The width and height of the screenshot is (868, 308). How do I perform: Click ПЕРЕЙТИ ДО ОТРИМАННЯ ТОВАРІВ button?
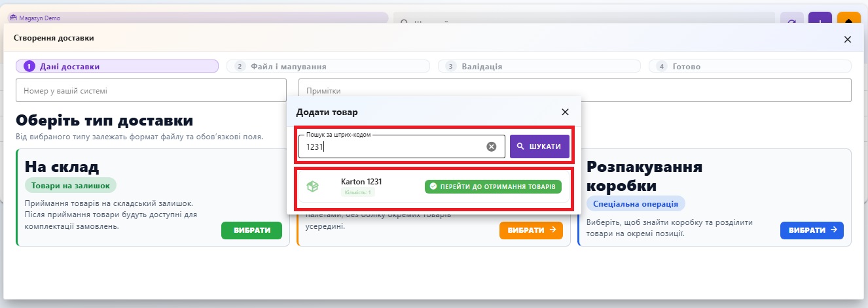coord(493,186)
